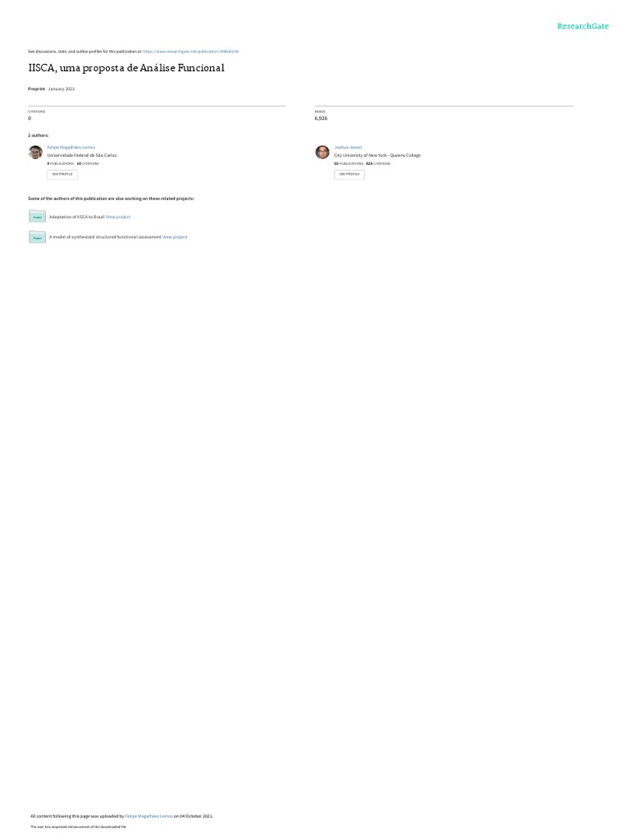Click the 6,926 reads count

coord(321,118)
